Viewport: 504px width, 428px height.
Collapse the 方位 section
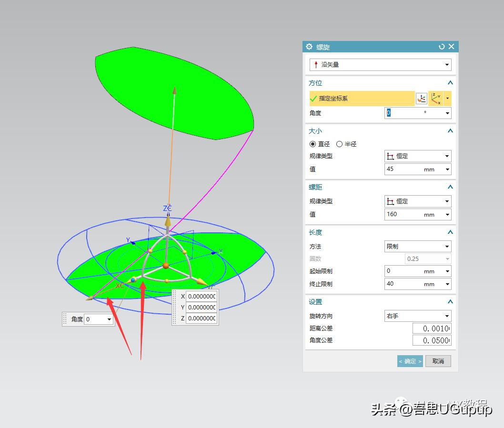click(450, 83)
